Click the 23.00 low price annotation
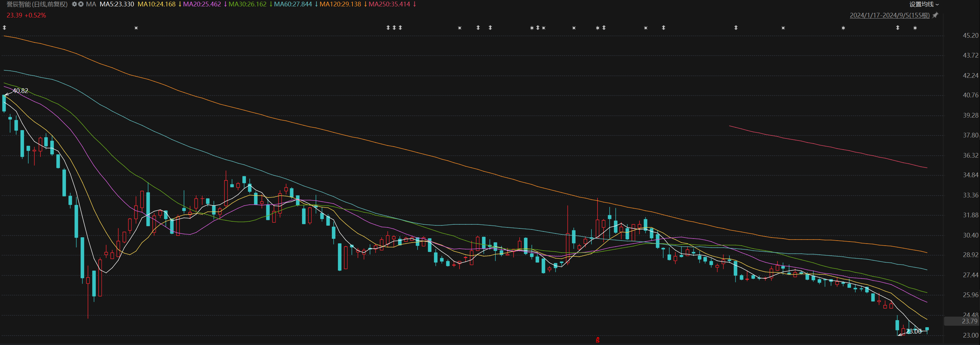 pos(913,331)
